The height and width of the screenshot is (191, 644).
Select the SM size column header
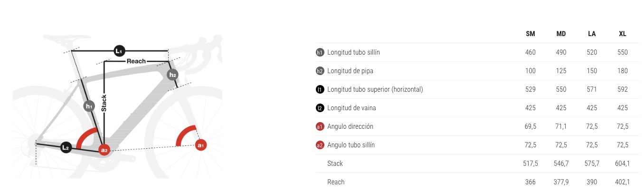(x=530, y=34)
